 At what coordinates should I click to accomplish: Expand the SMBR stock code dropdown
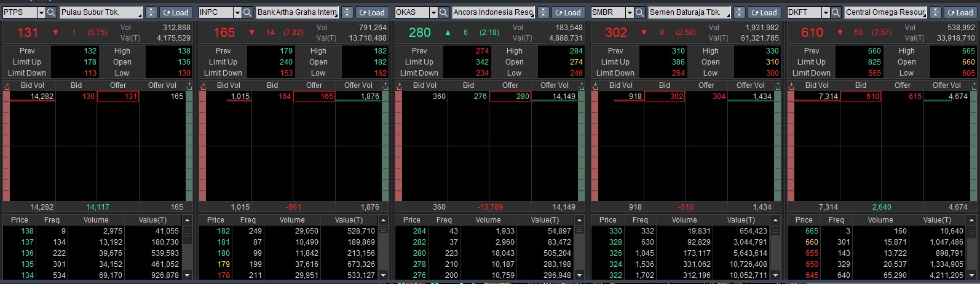coord(630,12)
